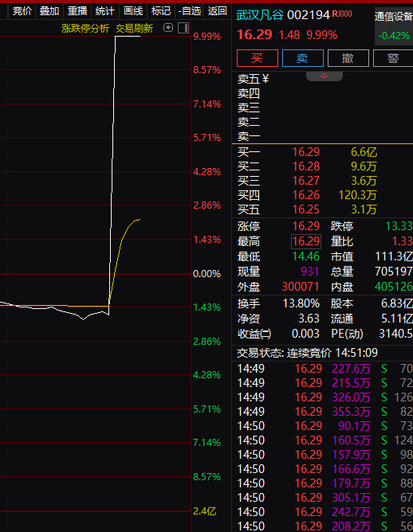
Task: Click the 警 alert button
Action: 393,58
